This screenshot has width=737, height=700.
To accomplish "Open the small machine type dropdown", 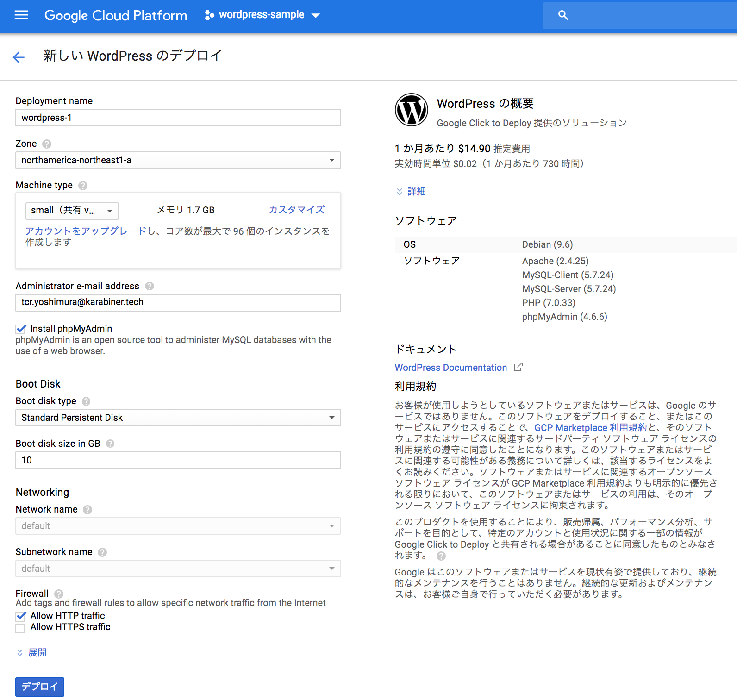I will (72, 211).
